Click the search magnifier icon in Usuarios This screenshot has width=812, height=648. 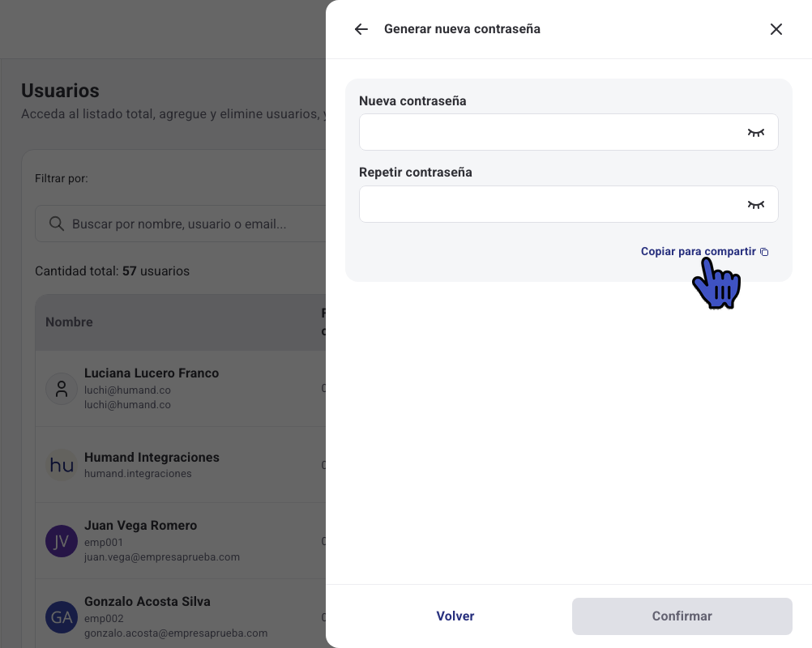[57, 224]
